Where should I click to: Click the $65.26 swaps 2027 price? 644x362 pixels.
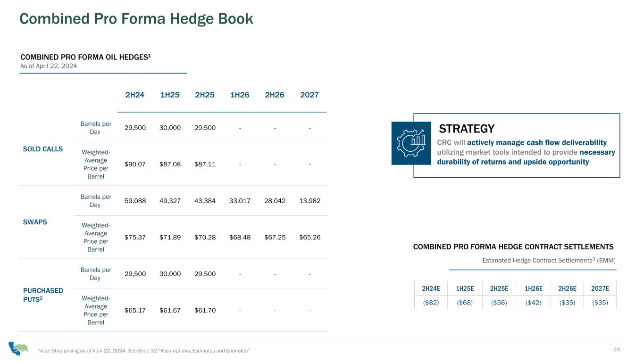(309, 237)
